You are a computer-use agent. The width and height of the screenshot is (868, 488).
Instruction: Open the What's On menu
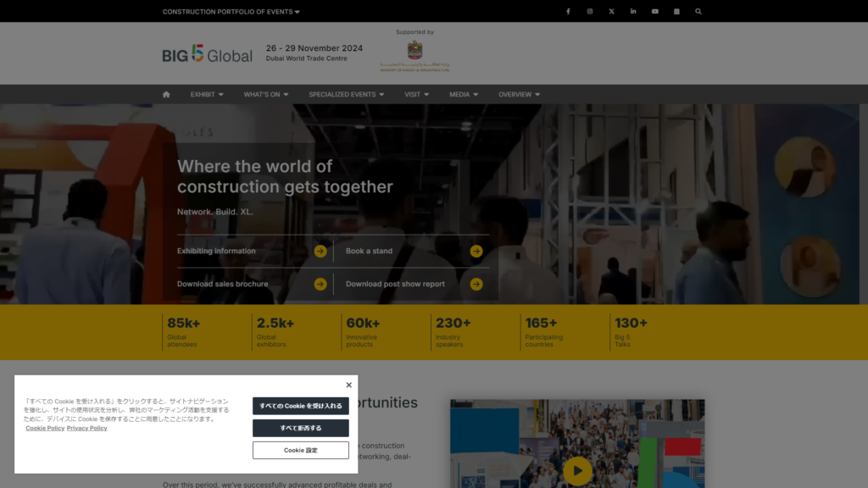click(265, 95)
